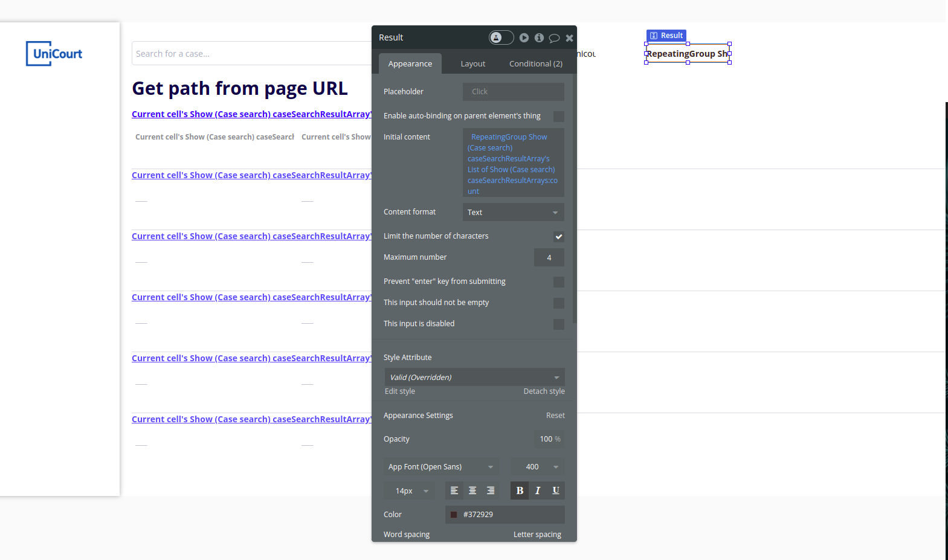Click the Detach style link
The image size is (948, 560).
(544, 391)
